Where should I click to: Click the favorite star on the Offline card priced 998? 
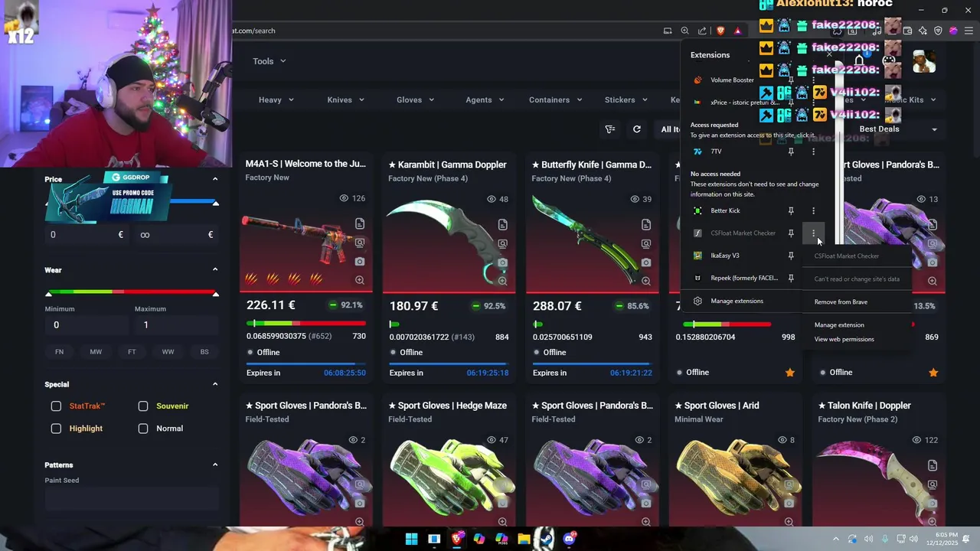(x=790, y=373)
